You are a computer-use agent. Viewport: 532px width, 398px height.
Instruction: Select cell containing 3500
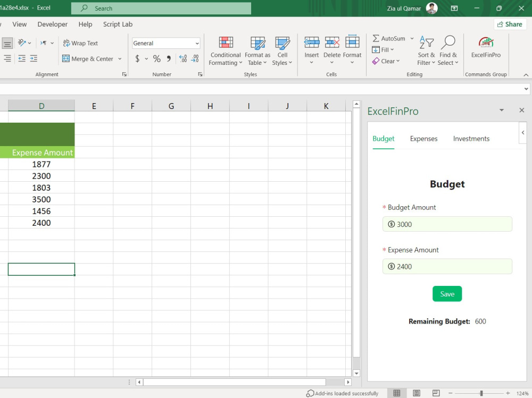(41, 199)
